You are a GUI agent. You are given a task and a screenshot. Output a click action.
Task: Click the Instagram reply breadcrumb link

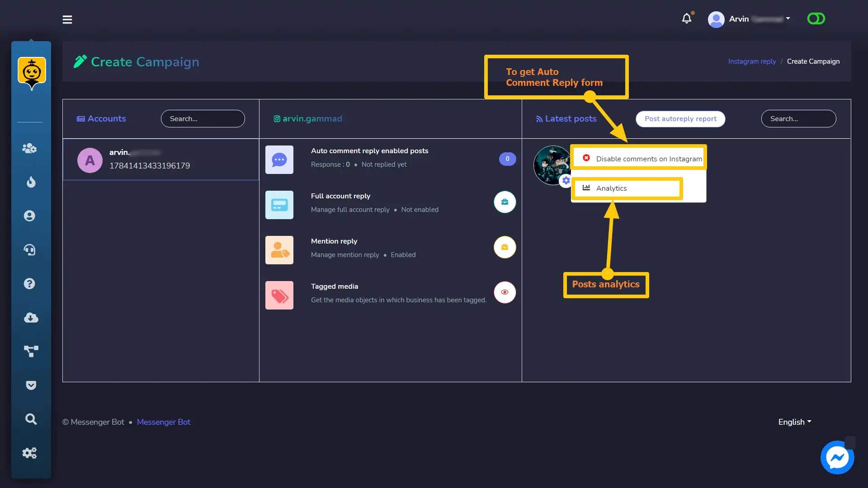click(752, 61)
